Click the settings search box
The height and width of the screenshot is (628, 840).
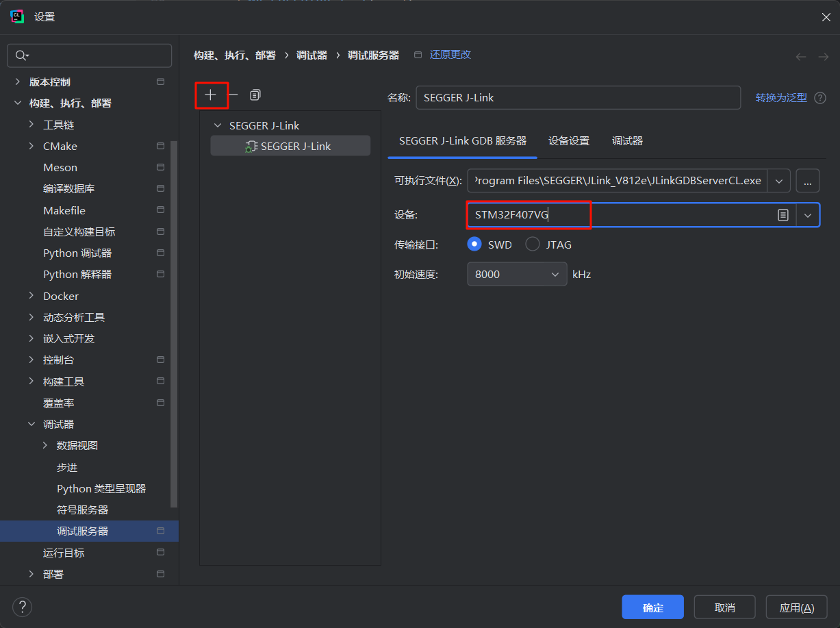point(89,55)
